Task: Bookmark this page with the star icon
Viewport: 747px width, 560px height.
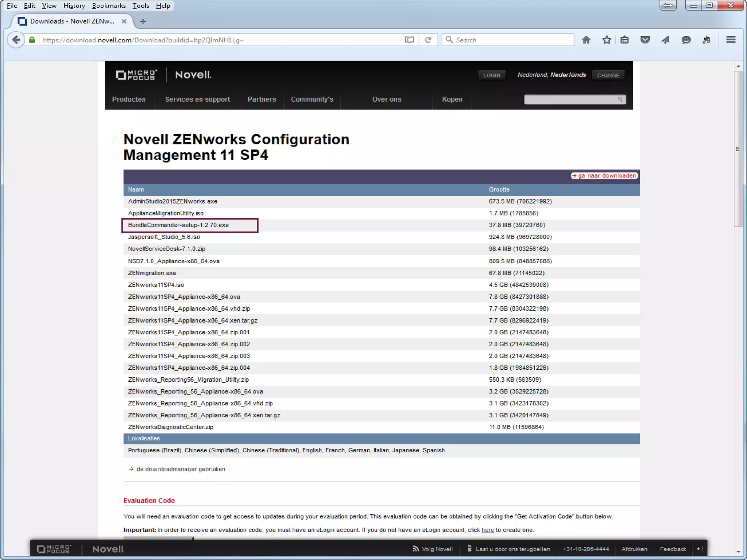Action: click(607, 40)
